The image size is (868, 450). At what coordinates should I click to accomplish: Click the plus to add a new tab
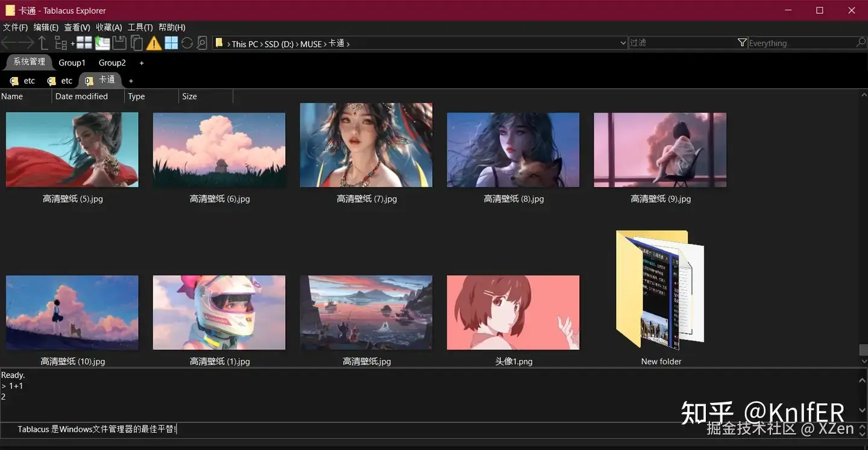pyautogui.click(x=131, y=80)
